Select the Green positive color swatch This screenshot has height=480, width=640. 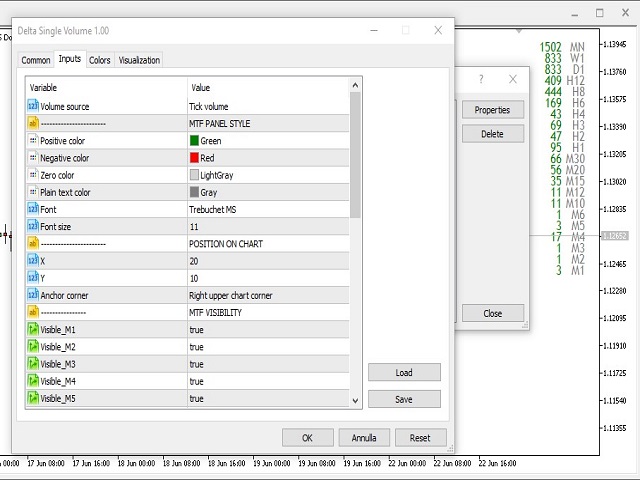[x=194, y=140]
